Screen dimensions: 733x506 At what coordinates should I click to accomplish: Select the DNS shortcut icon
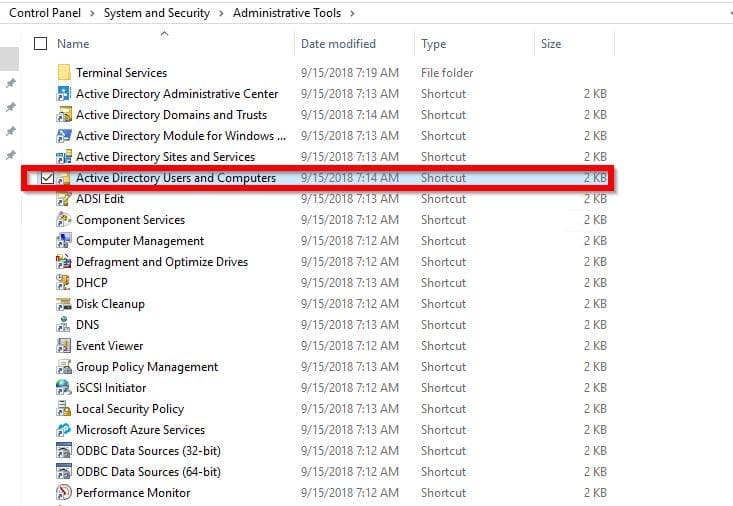coord(64,325)
